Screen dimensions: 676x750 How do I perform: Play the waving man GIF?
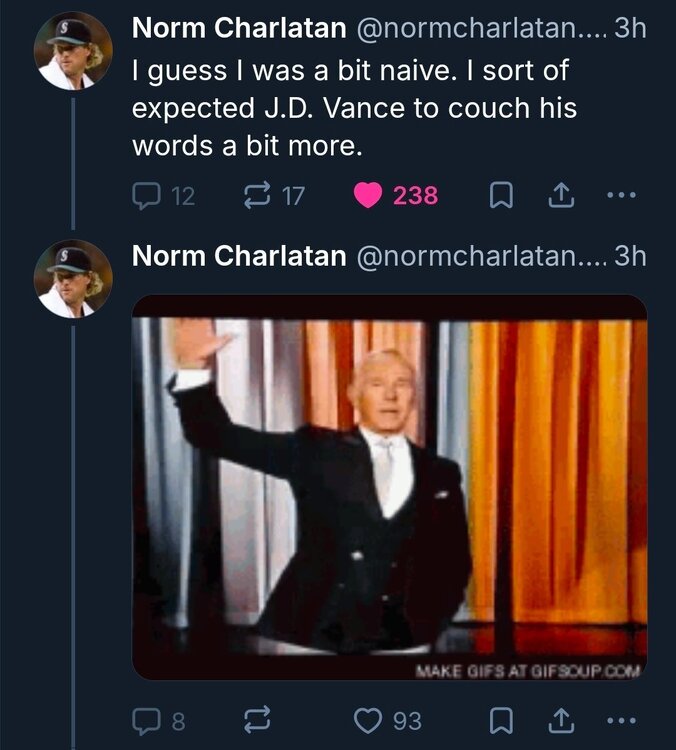click(x=389, y=486)
